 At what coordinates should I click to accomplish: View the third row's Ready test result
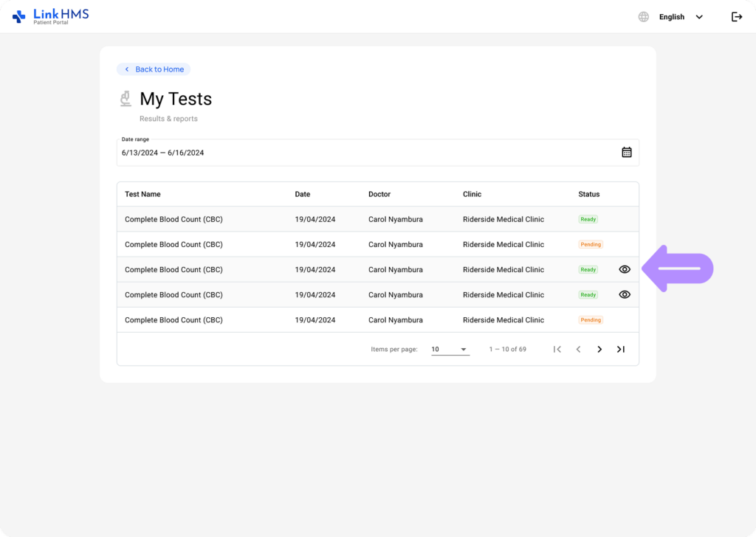625,269
